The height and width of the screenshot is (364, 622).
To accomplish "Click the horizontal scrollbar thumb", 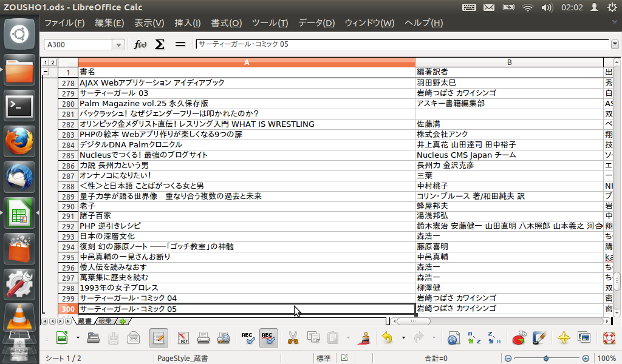I will click(413, 321).
